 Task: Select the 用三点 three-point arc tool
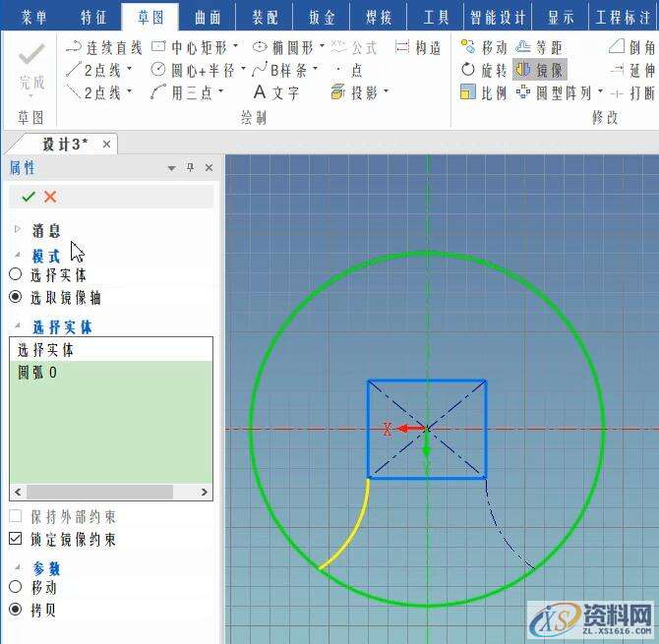[182, 92]
